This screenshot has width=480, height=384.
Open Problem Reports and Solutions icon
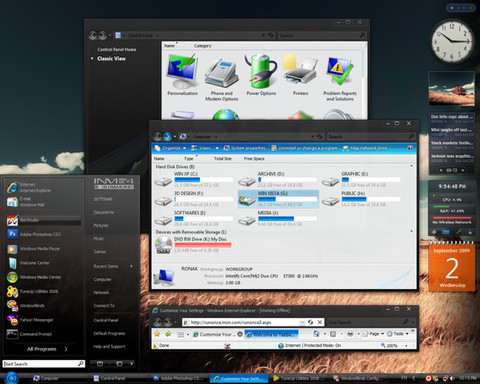click(x=340, y=79)
